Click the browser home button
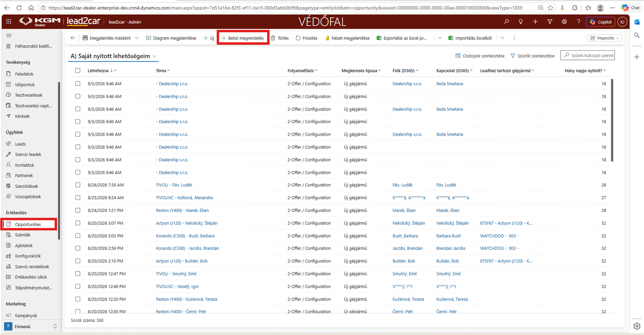 coord(31,8)
